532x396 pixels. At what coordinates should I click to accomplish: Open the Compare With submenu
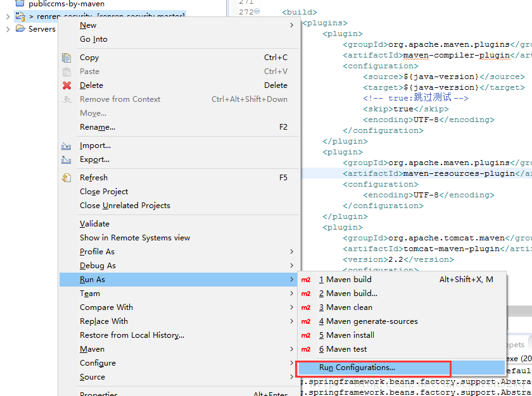pos(179,307)
